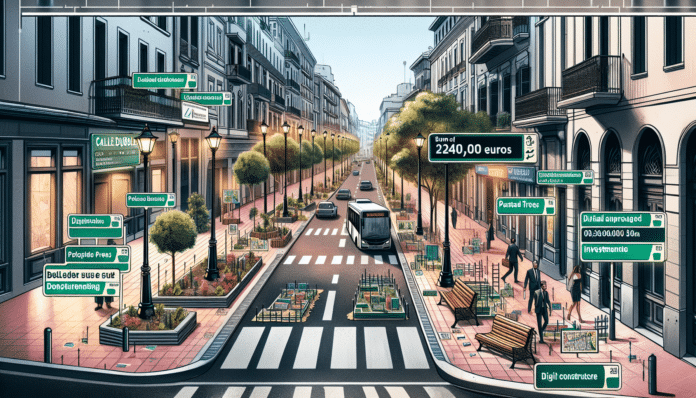Click the white logo sign under the balcony
This screenshot has width=696, height=398.
195,112
